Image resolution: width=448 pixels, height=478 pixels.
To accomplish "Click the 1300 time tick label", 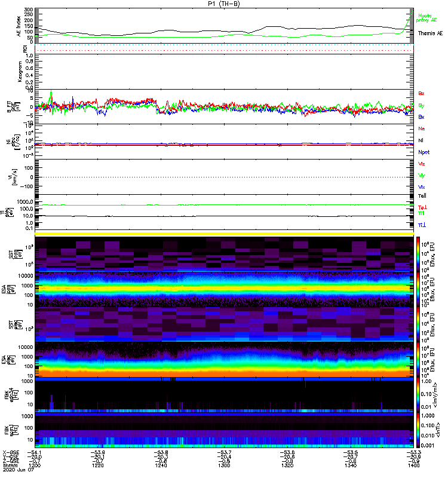I will click(224, 465).
